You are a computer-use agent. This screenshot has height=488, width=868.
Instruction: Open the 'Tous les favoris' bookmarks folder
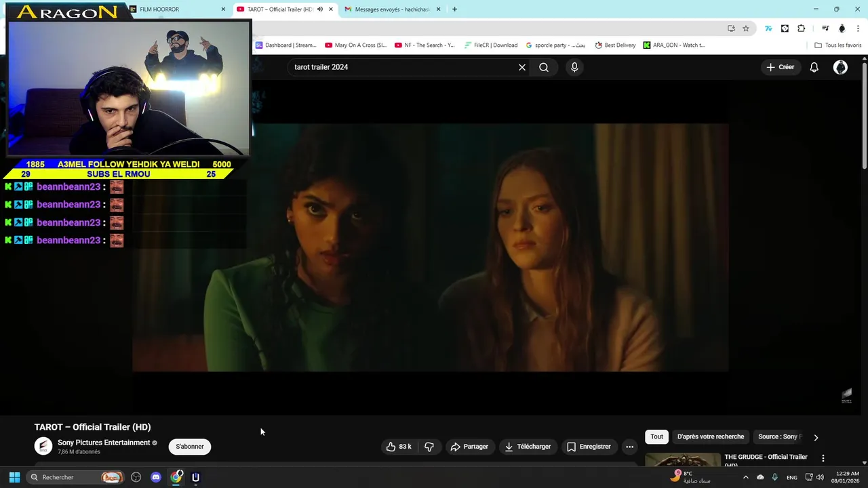tap(838, 45)
